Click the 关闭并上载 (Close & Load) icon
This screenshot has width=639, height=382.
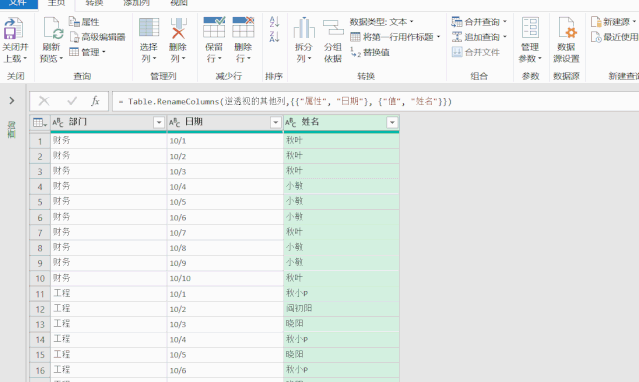point(13,29)
